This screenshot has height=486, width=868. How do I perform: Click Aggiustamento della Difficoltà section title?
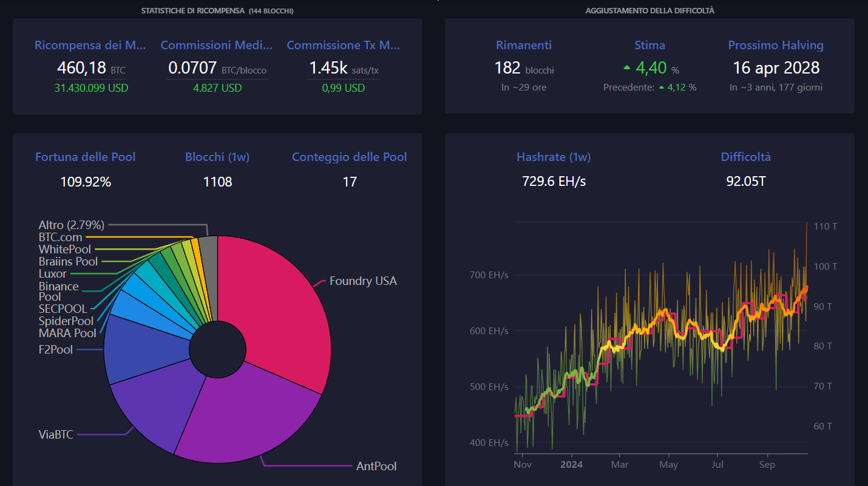650,11
